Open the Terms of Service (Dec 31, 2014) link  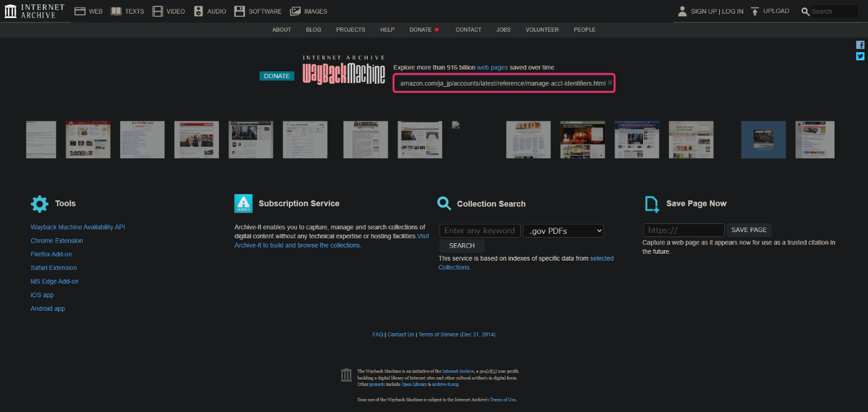(x=457, y=334)
